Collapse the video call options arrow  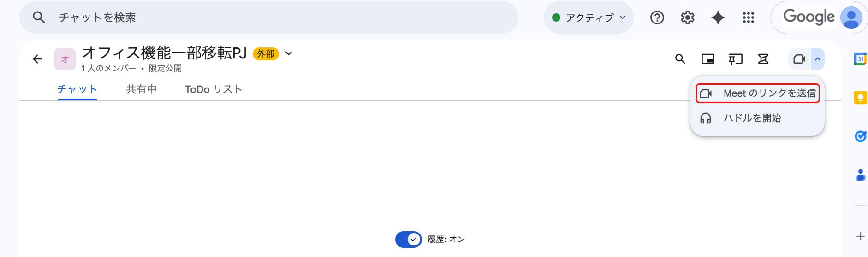[817, 59]
